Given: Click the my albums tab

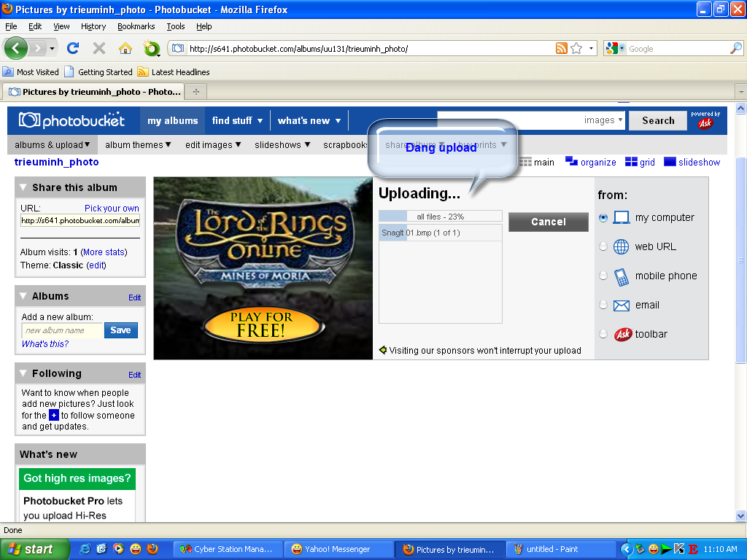Looking at the screenshot, I should [x=172, y=120].
